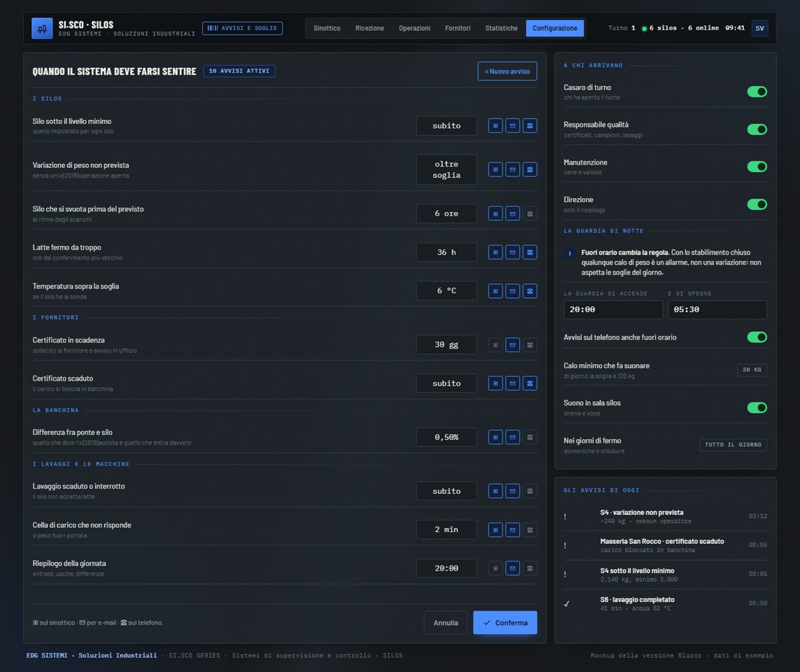Open the 36 h threshold for Latte fermo
This screenshot has width=800, height=672.
[447, 252]
